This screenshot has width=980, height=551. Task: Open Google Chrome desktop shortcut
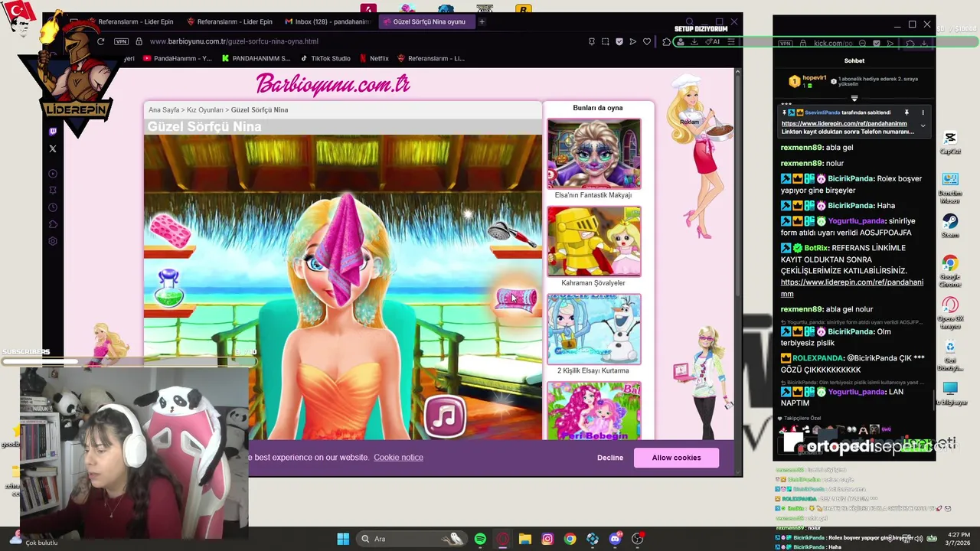click(x=950, y=270)
